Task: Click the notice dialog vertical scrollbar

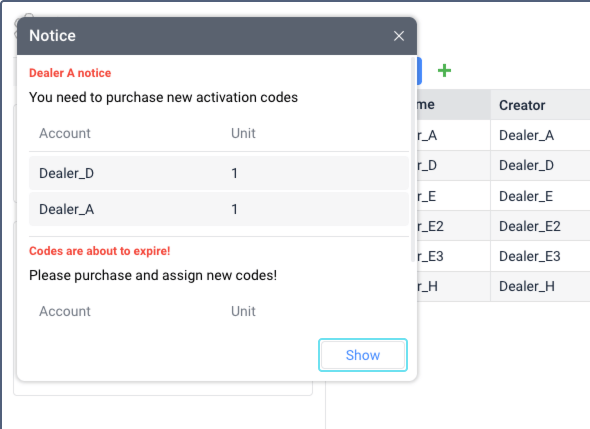Action: click(413, 159)
